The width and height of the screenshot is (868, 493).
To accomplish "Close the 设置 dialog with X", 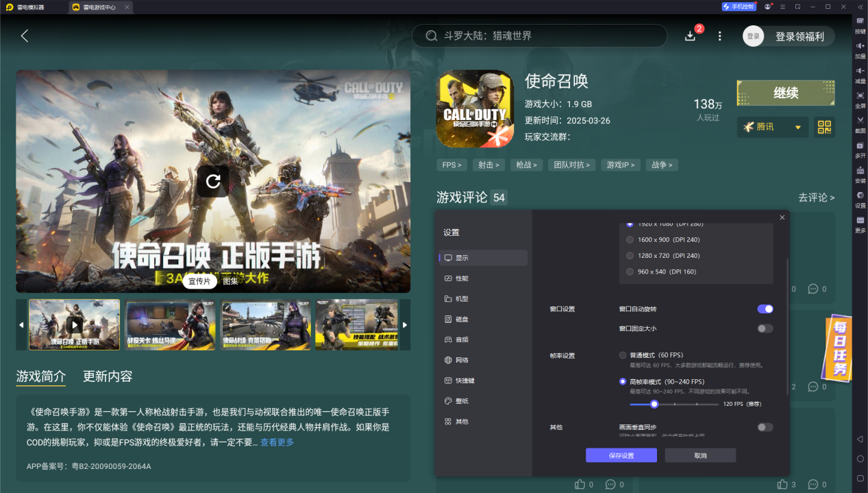I will pos(782,217).
